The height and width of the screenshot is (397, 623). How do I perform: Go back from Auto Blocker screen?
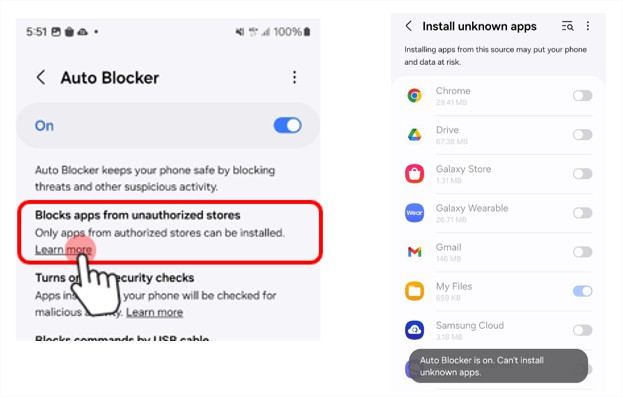pos(41,77)
